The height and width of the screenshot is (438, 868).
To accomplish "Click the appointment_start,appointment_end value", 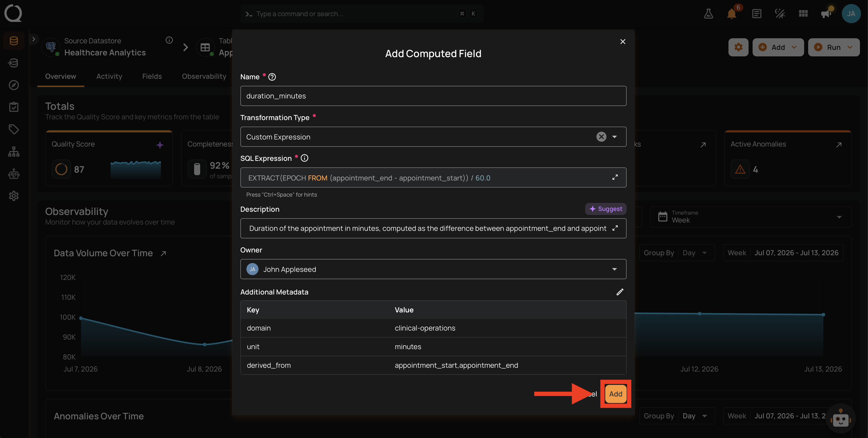I will pos(456,365).
